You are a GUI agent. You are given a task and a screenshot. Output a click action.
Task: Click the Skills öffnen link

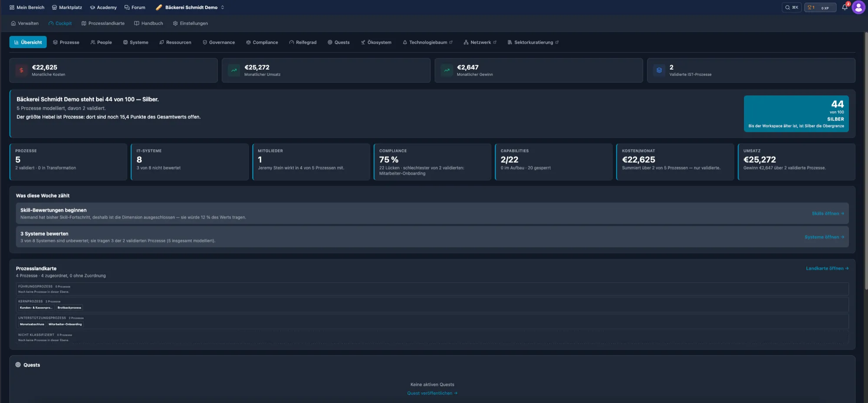(828, 214)
